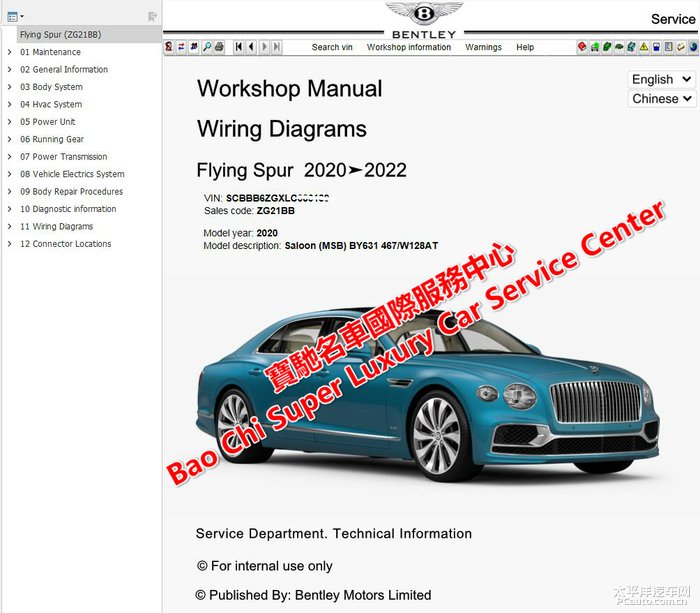Click the teal book toolbar icon
Image resolution: width=700 pixels, height=613 pixels.
coord(631,46)
